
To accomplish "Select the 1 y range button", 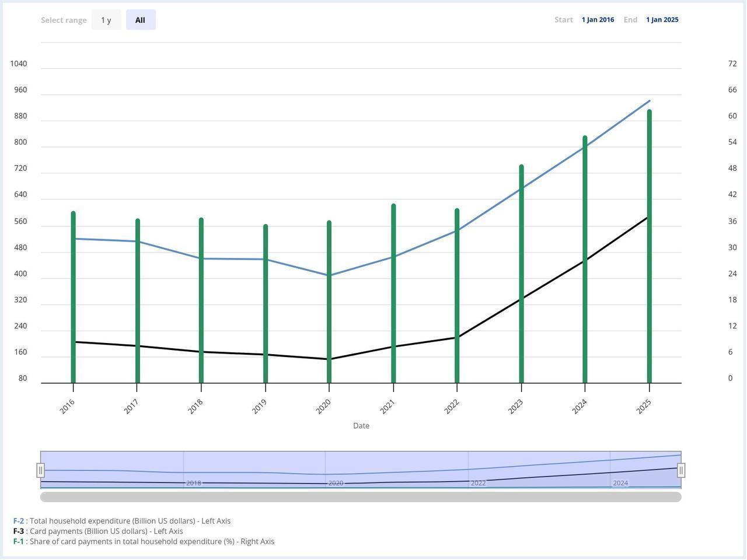I will coord(106,20).
